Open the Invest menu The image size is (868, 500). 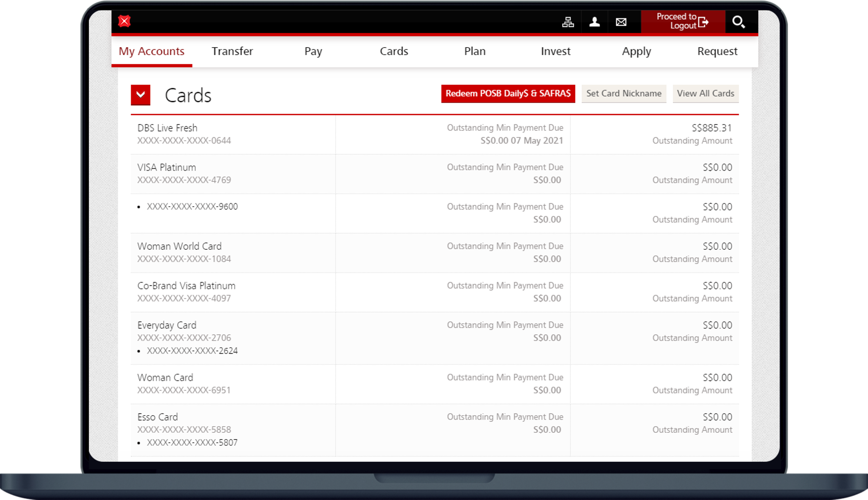[x=556, y=51]
